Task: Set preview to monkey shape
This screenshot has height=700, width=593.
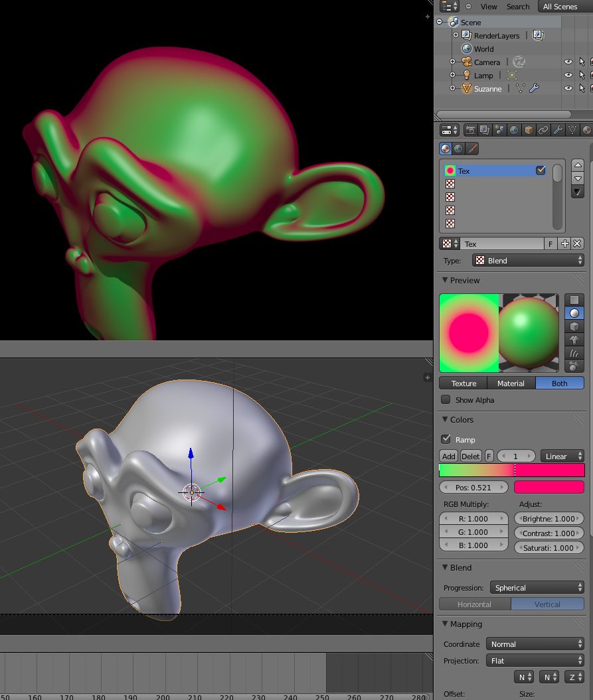Action: click(574, 340)
